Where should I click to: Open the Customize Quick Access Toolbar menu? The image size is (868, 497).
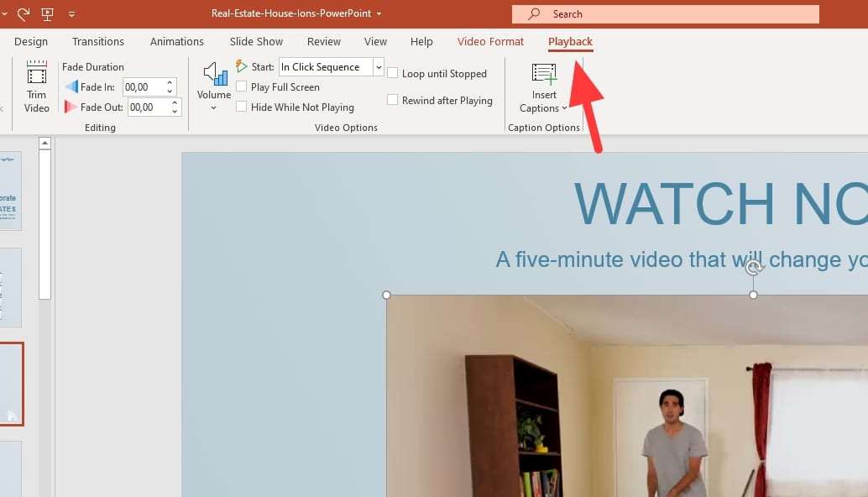click(72, 13)
